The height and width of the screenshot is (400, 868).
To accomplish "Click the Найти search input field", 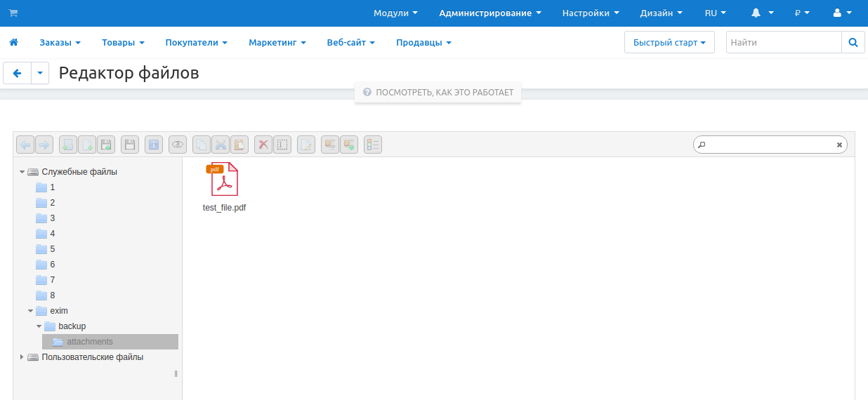I will (784, 42).
